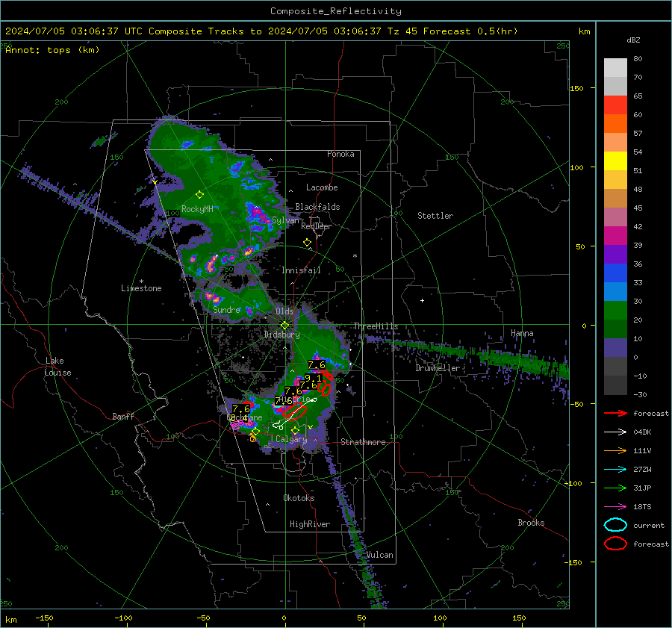
Task: Click the HighRiver city label
Action: coord(310,524)
